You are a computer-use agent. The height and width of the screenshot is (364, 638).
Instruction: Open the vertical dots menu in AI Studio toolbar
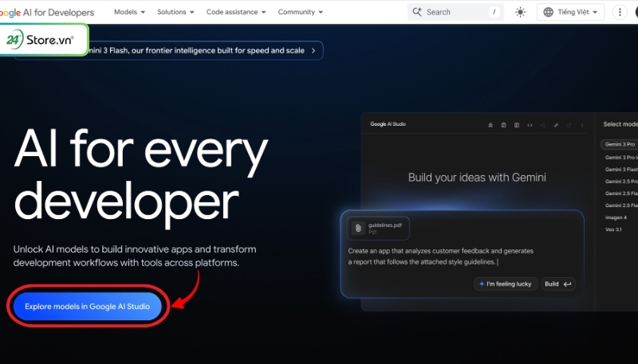(x=582, y=125)
